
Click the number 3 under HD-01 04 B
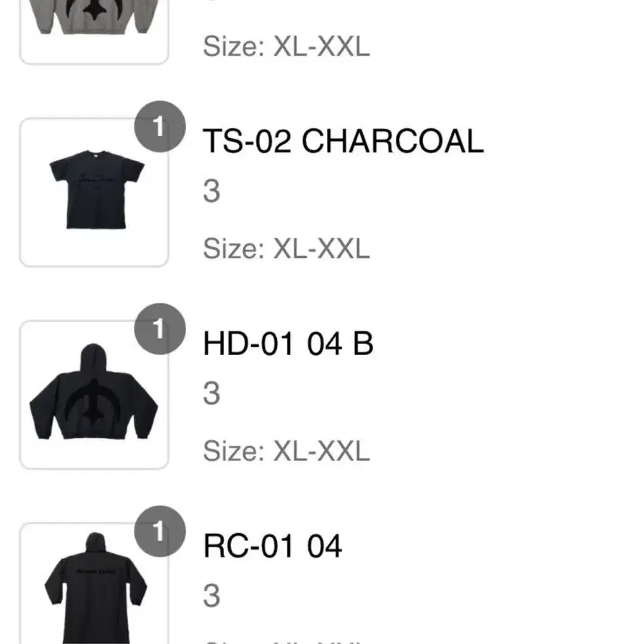[212, 394]
